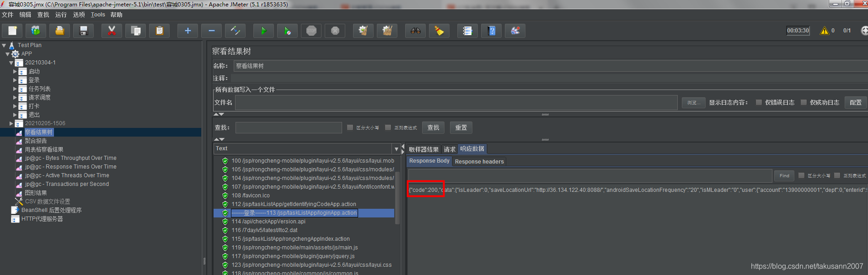Switch to the Response headers tab

click(x=479, y=161)
